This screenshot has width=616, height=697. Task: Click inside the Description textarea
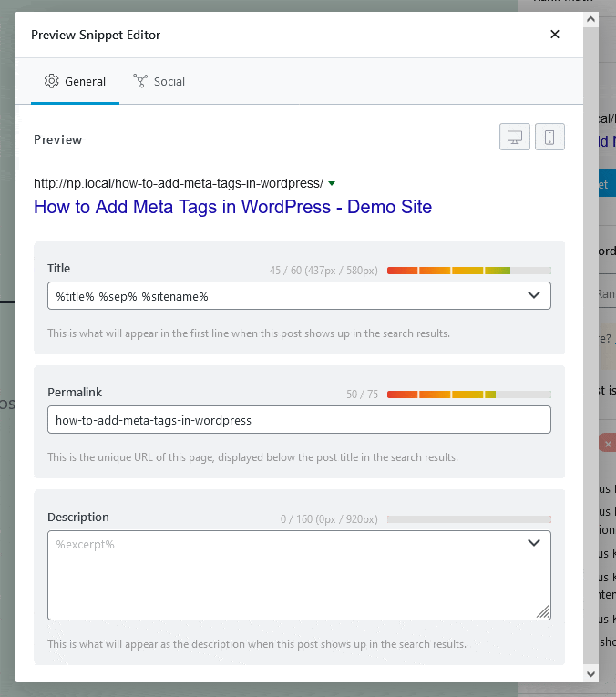tap(299, 575)
